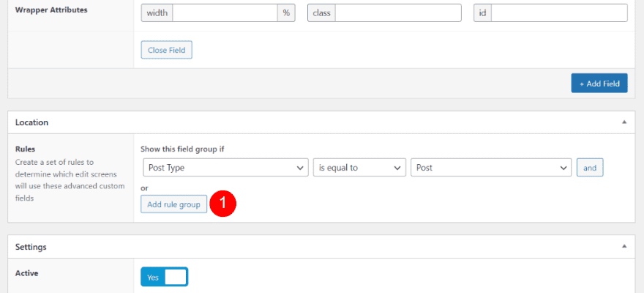
Task: Click the Settings panel heading
Action: (x=31, y=247)
